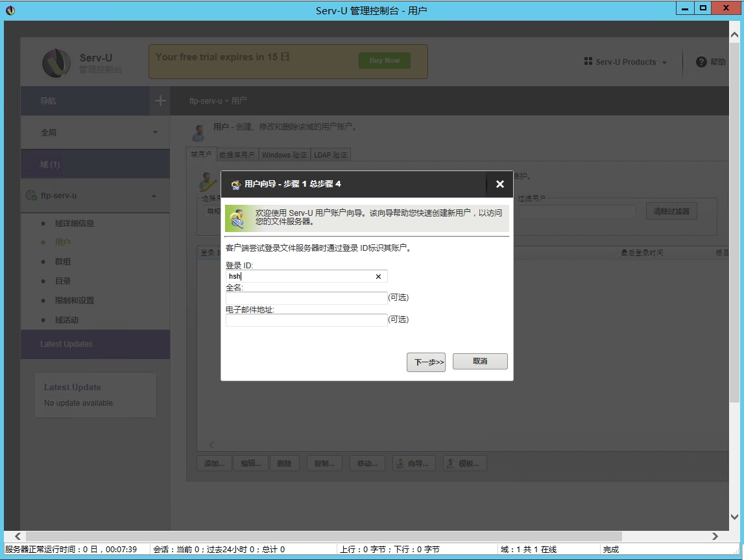
Task: Click the 删除 button
Action: (x=284, y=463)
